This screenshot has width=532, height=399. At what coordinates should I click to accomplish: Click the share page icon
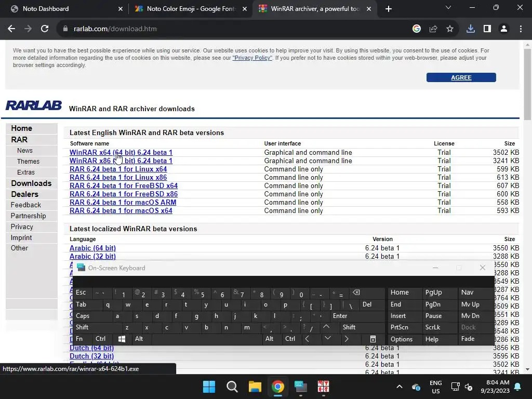[x=433, y=29]
